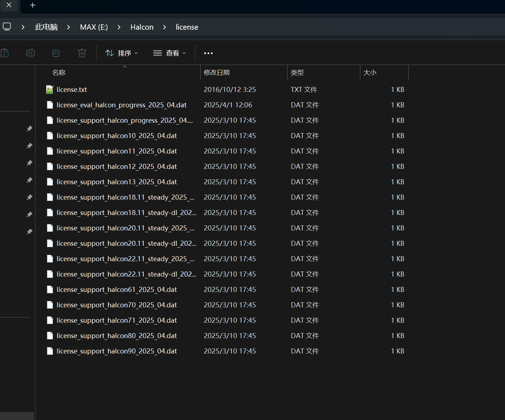Select license_support_halcon80_2025_04.dat file icon
The width and height of the screenshot is (505, 420).
click(x=50, y=336)
